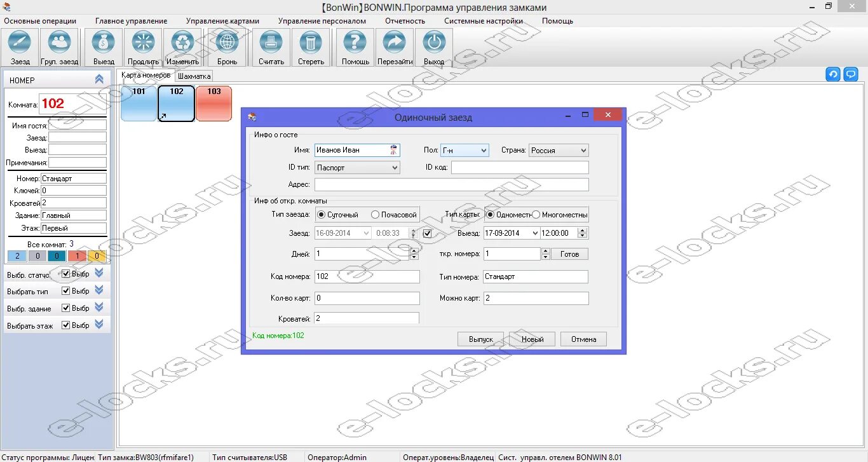Click the Дней days stepper arrows
This screenshot has width=868, height=462.
414,254
